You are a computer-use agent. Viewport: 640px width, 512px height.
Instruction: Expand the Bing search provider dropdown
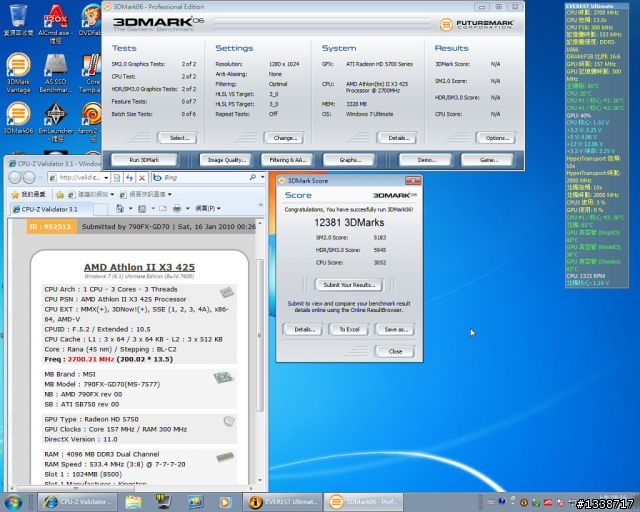coord(262,177)
